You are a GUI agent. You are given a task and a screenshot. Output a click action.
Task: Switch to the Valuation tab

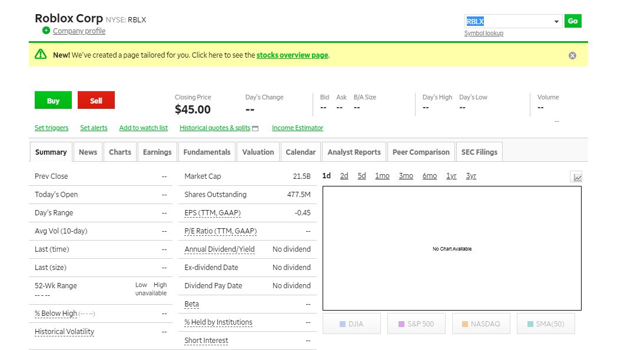tap(258, 152)
